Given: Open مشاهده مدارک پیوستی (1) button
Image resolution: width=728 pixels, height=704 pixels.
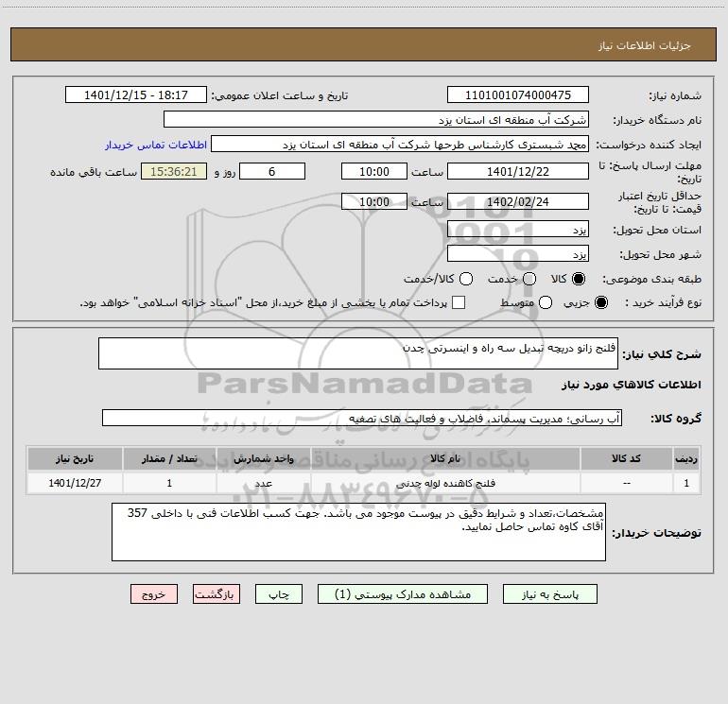Looking at the screenshot, I should [x=403, y=594].
